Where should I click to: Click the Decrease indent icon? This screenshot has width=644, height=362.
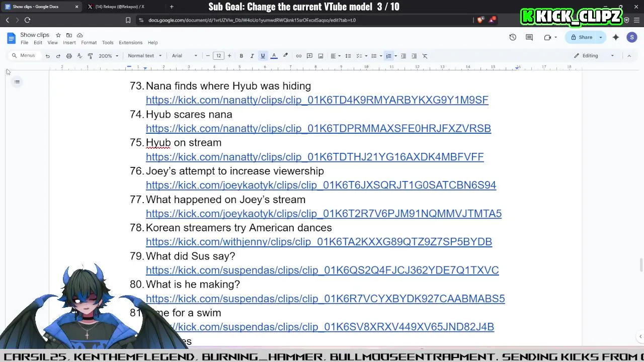(x=404, y=56)
